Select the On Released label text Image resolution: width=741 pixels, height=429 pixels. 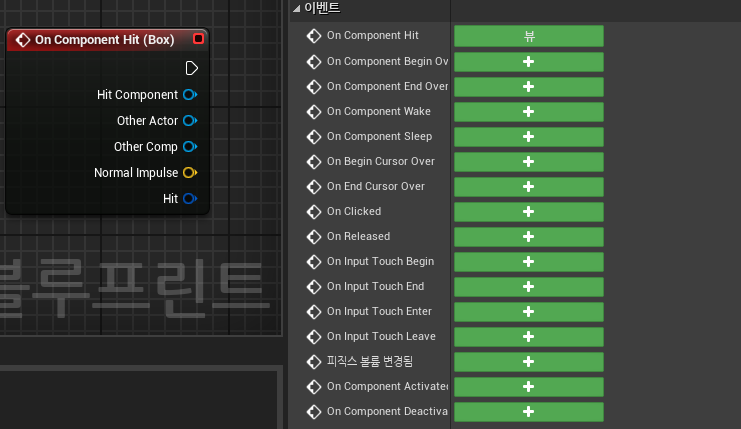tap(358, 237)
